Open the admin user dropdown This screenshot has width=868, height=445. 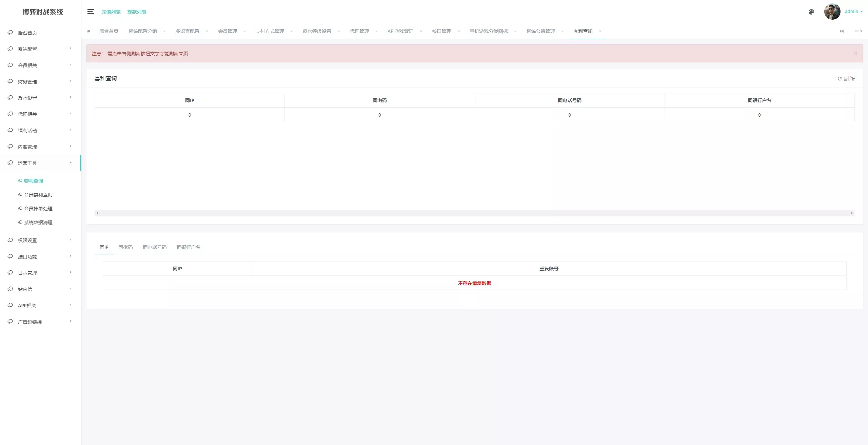click(853, 12)
